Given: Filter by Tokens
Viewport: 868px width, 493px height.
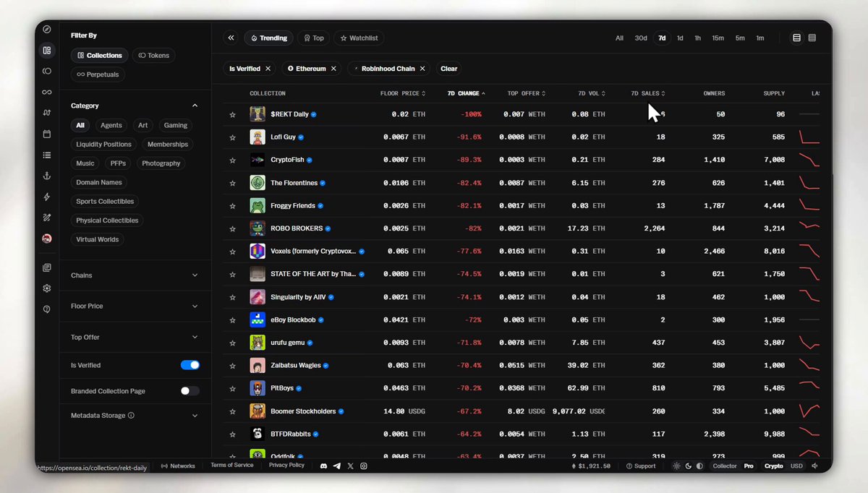Looking at the screenshot, I should point(153,56).
